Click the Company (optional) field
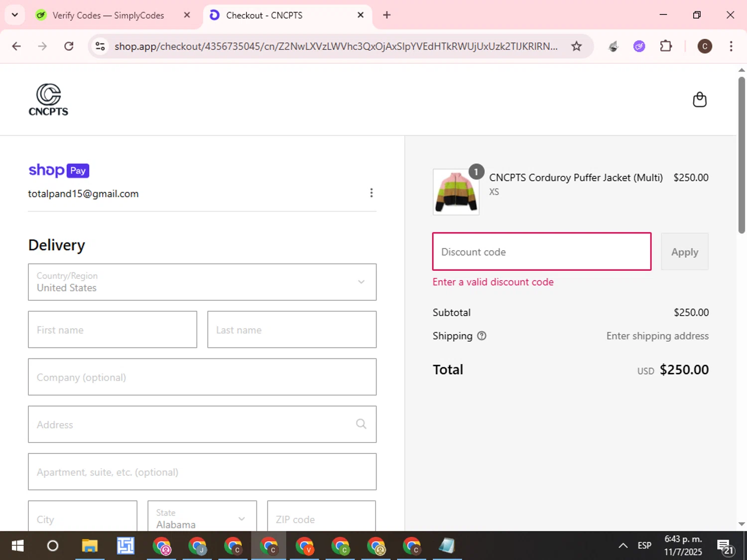This screenshot has height=560, width=747. point(202,377)
